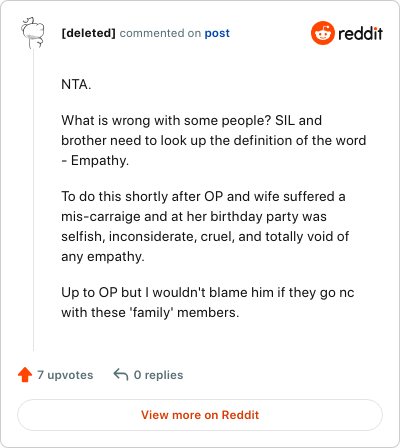400x448 pixels.
Task: Open the [deleted] username
Action: pos(88,33)
